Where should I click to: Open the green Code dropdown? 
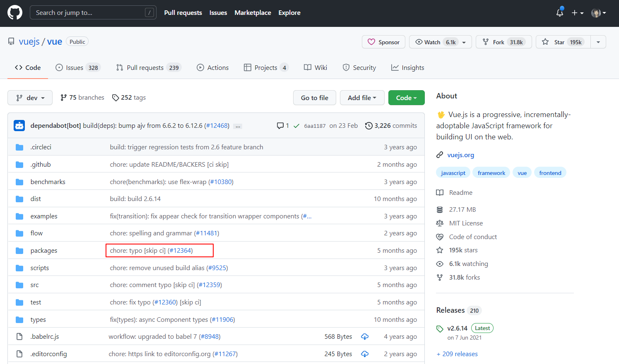(x=406, y=98)
